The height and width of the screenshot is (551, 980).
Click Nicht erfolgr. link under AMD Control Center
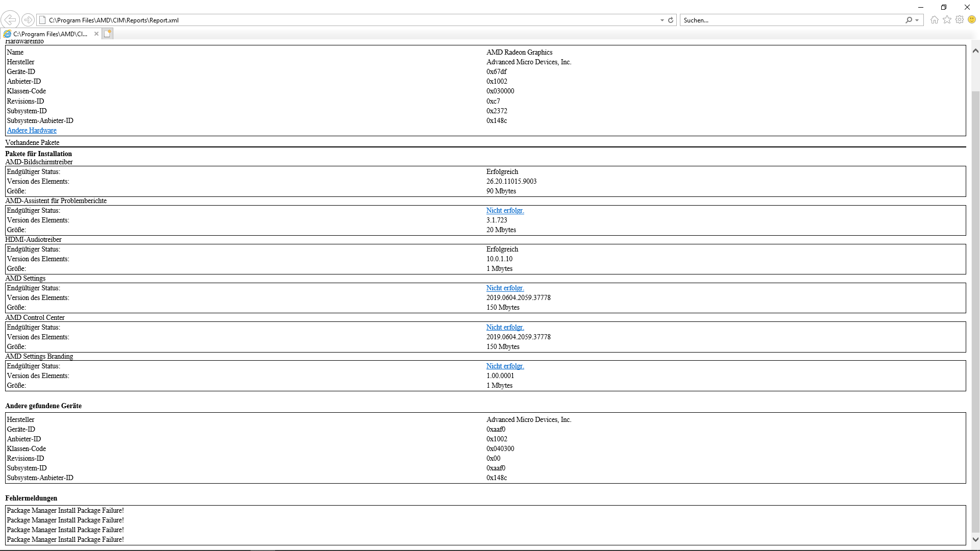pyautogui.click(x=505, y=328)
